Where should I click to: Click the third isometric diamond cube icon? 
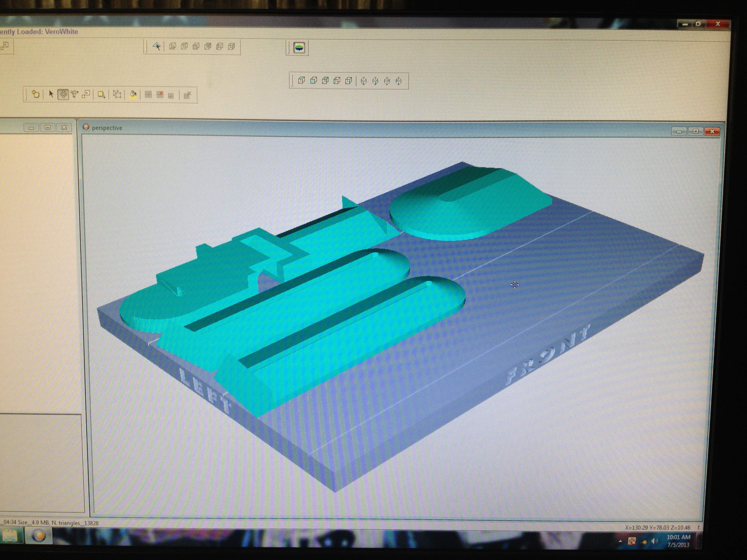pyautogui.click(x=387, y=81)
